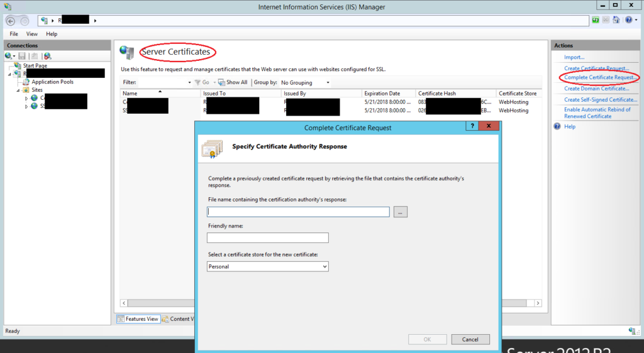Click the Delete Connection globe icon
Image resolution: width=644 pixels, height=353 pixels.
(48, 56)
